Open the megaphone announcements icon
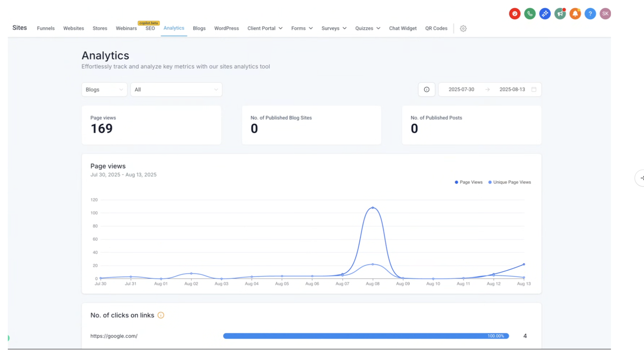The height and width of the screenshot is (357, 644). (560, 13)
